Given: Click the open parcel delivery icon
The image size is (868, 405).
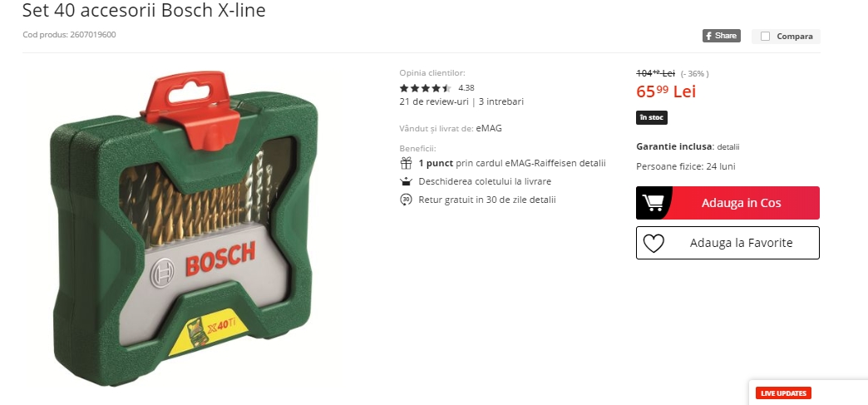Looking at the screenshot, I should point(407,181).
